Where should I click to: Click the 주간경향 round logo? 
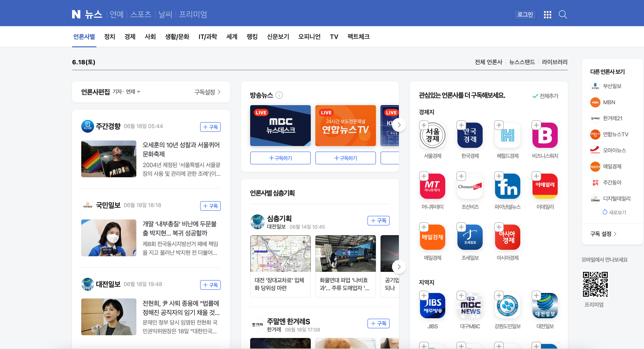click(87, 126)
